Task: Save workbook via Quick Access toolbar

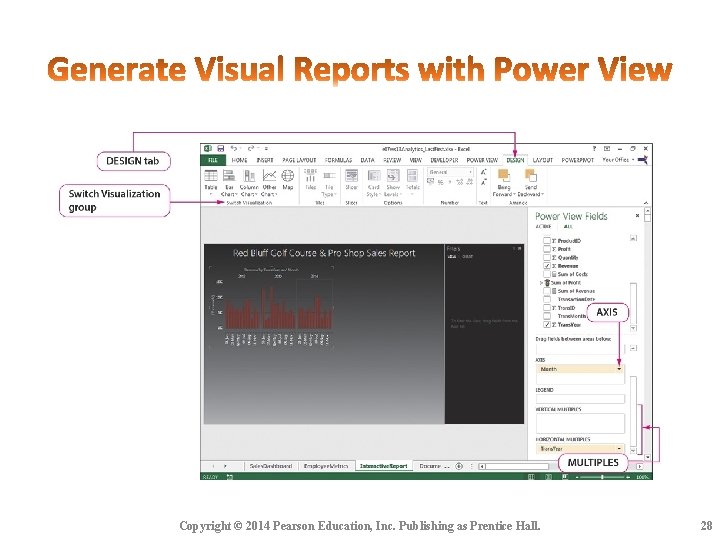Action: click(x=220, y=149)
